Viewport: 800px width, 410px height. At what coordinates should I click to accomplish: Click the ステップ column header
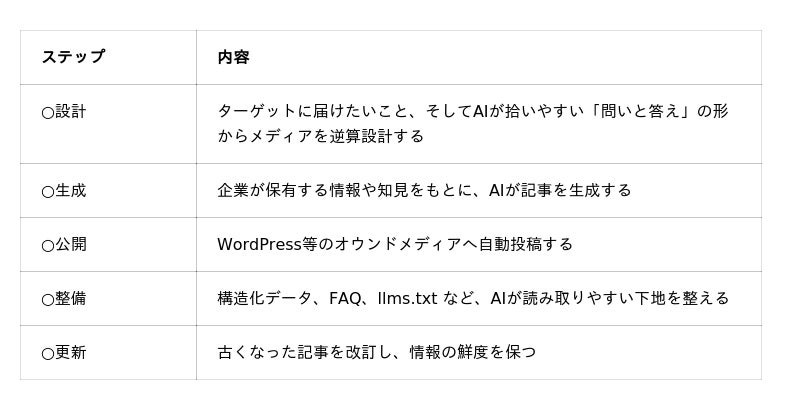pyautogui.click(x=73, y=57)
